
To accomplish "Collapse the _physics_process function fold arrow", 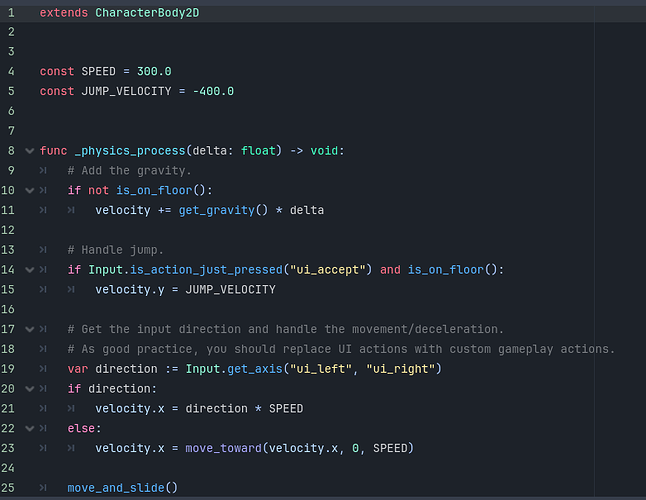I will (29, 151).
